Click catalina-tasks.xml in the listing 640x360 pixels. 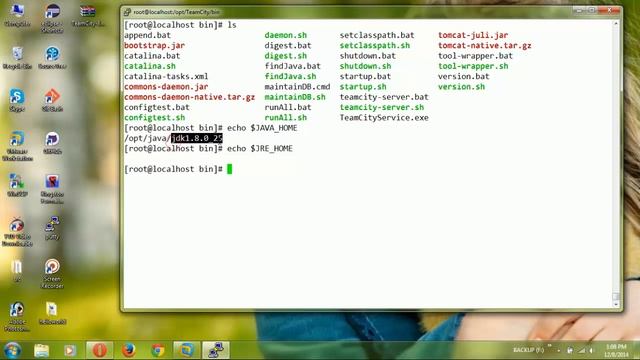click(166, 76)
